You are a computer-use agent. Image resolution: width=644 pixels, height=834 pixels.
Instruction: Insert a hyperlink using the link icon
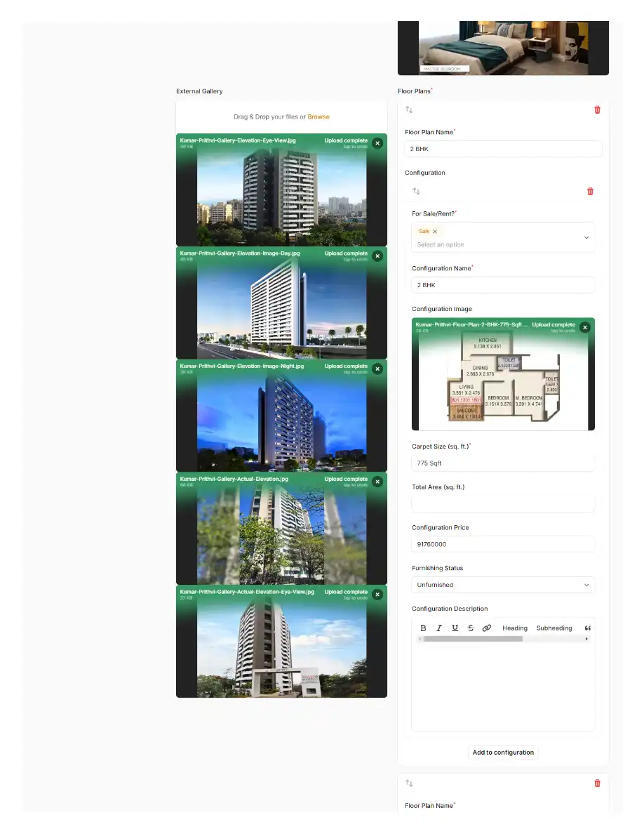[487, 628]
